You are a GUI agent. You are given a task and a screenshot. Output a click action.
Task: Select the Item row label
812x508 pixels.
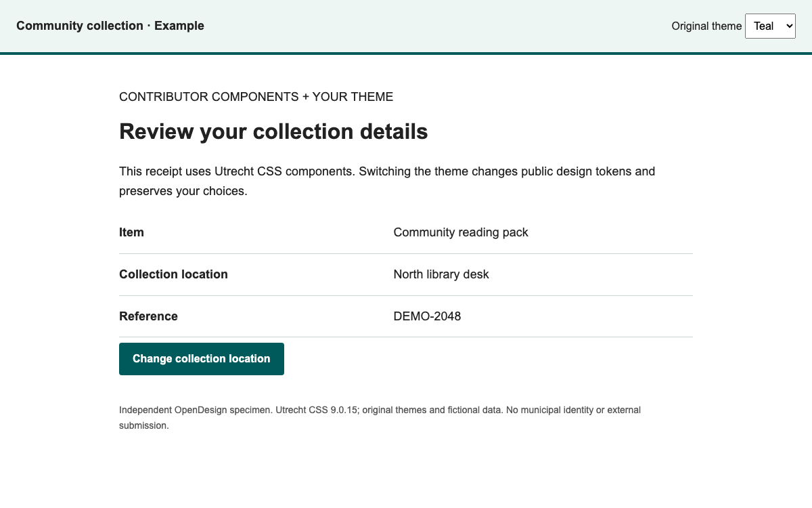(131, 232)
